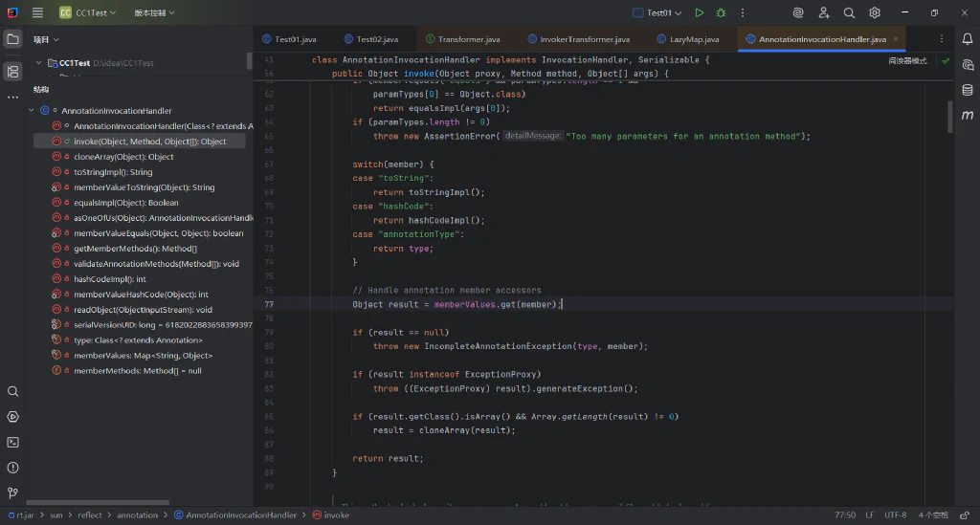Open the version control dropdown

point(154,12)
